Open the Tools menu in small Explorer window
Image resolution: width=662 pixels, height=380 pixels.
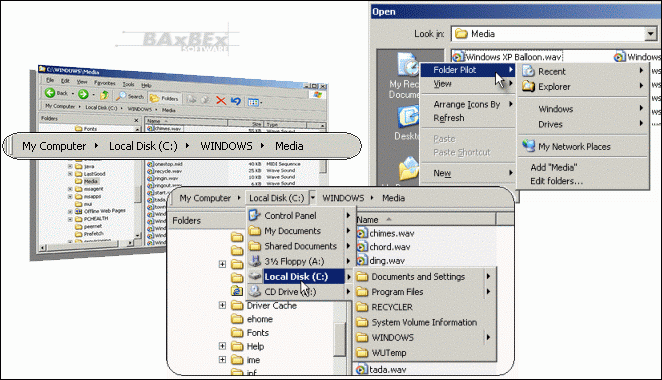pos(128,84)
